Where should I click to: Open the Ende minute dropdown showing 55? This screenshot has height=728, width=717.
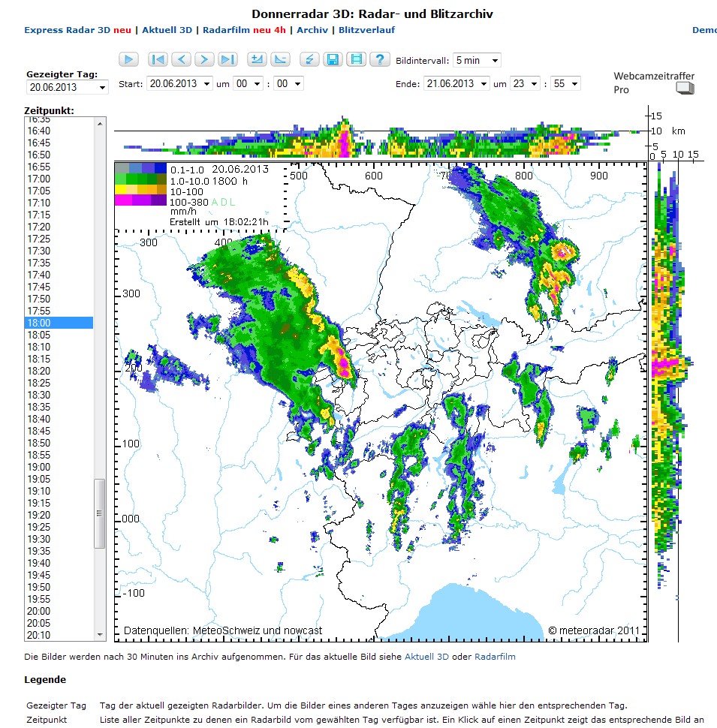[x=565, y=83]
